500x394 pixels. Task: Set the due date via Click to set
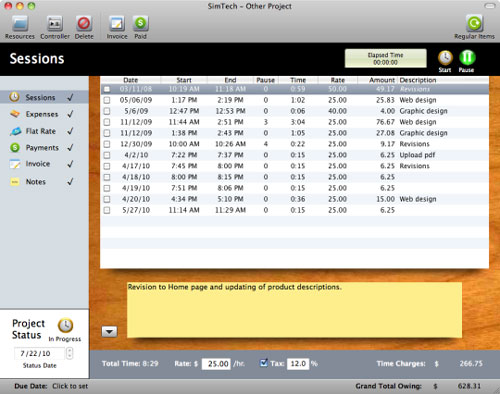(70, 386)
